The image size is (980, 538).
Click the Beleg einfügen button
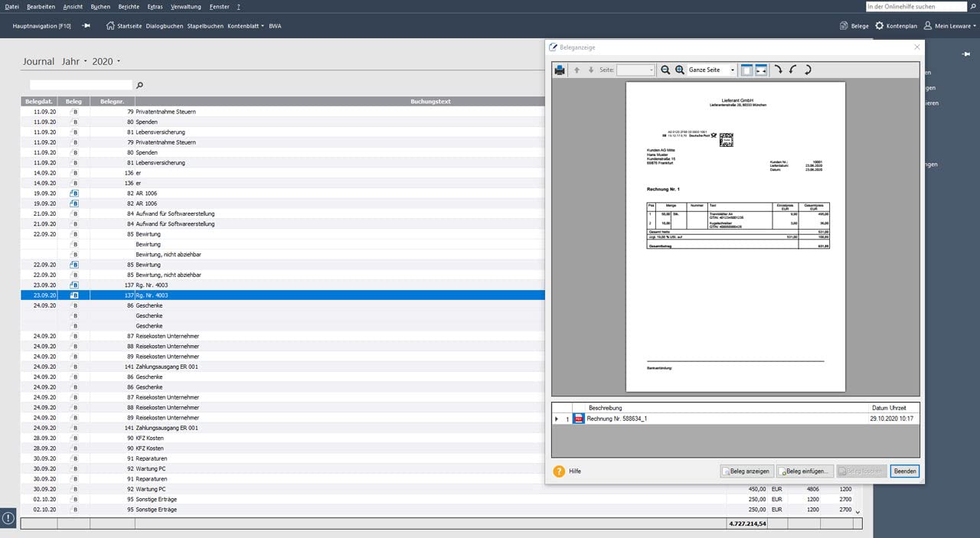point(805,471)
